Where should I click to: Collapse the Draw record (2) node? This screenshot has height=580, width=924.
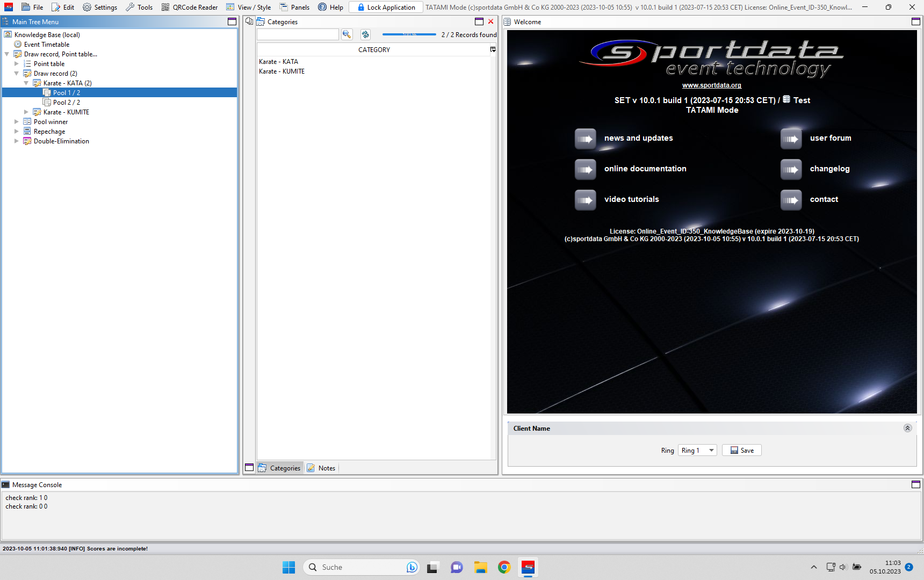click(16, 73)
